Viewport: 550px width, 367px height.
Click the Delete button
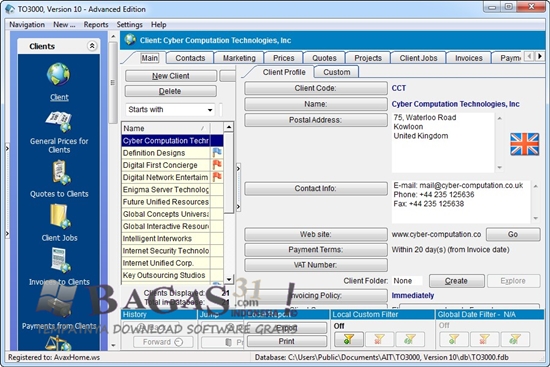coord(170,91)
